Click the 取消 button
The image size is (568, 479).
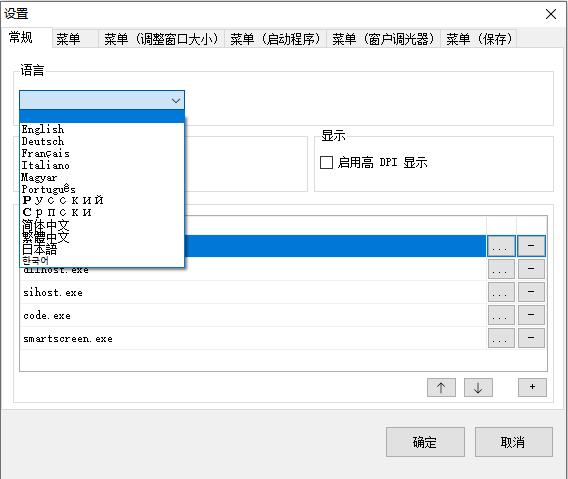coord(514,442)
